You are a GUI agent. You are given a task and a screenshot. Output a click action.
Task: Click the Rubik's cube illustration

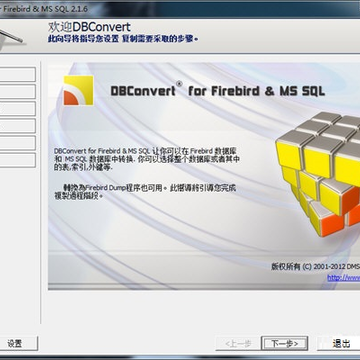tap(318, 173)
